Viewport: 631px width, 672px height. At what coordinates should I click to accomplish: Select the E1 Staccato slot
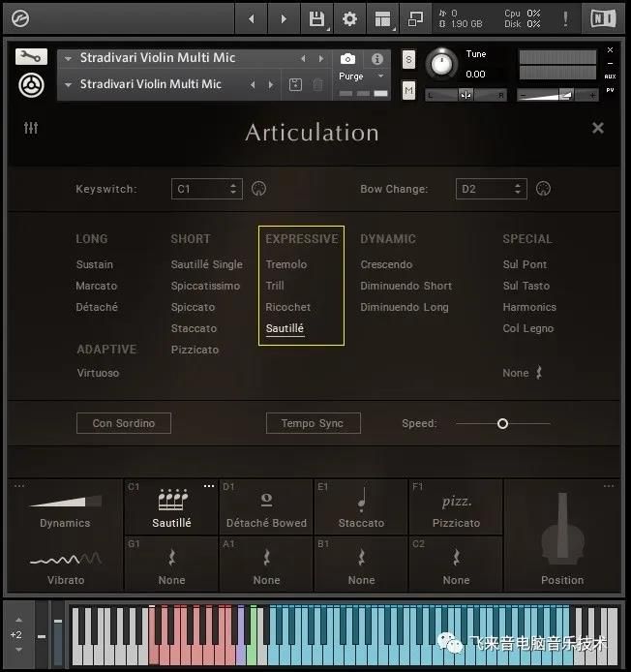361,506
